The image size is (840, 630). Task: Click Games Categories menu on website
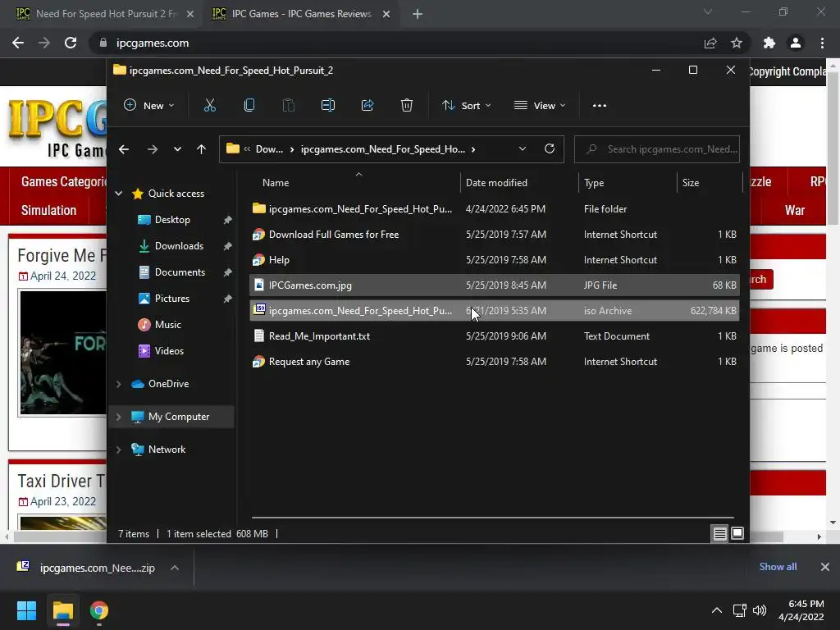pyautogui.click(x=64, y=181)
